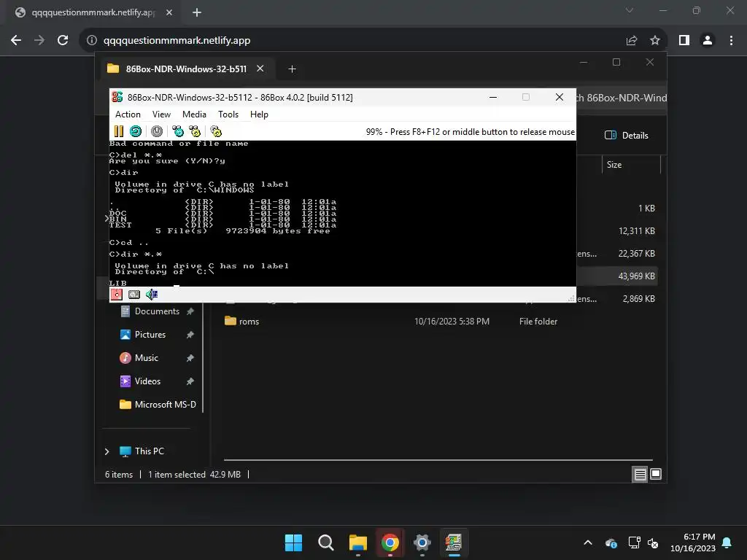
Task: Select the 86Box-NDR-Windows-32-b511 Explorer tab
Action: pyautogui.click(x=186, y=69)
